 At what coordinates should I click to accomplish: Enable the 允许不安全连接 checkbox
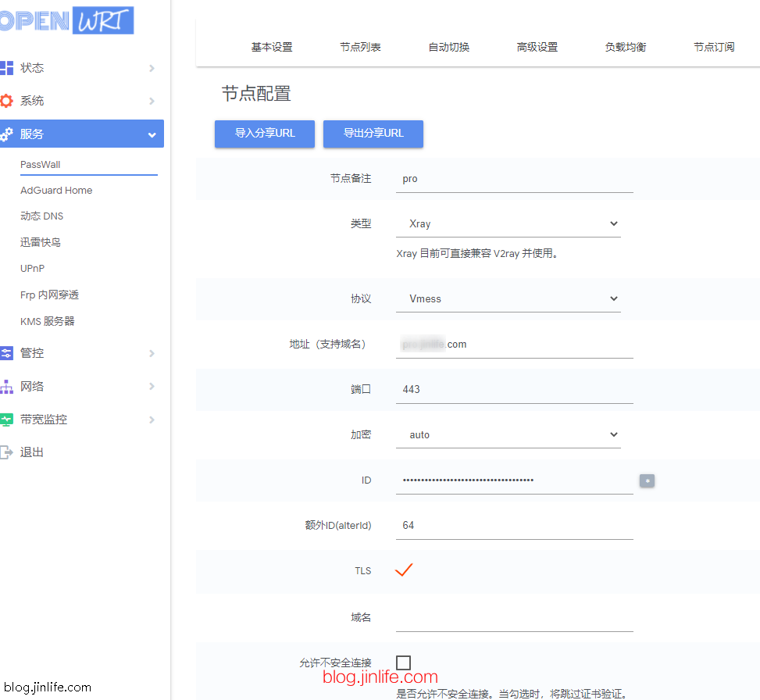point(403,662)
